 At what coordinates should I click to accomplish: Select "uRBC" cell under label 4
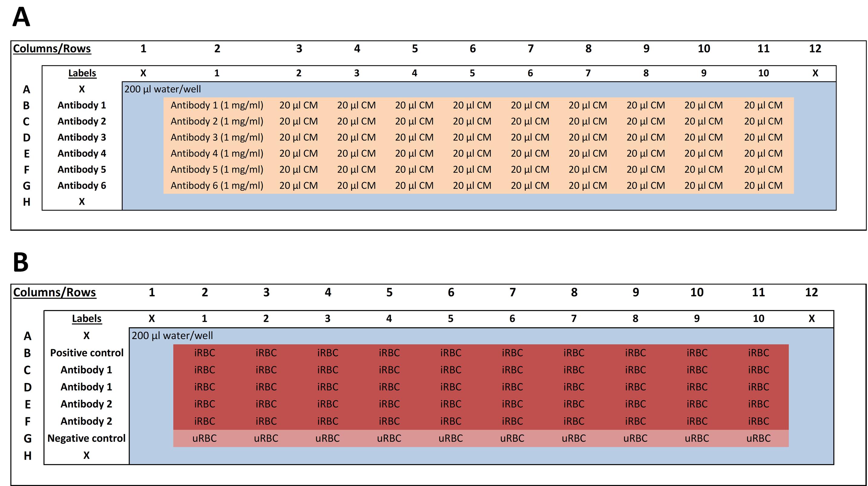(389, 438)
